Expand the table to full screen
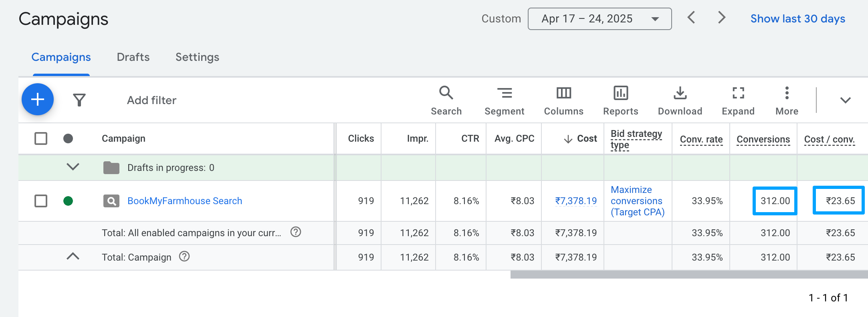Screen dimensions: 868x317 pyautogui.click(x=738, y=100)
